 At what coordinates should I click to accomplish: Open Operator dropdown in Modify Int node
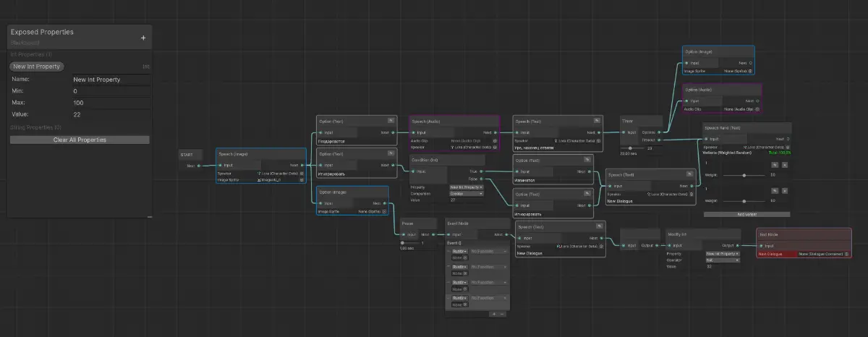tap(723, 260)
